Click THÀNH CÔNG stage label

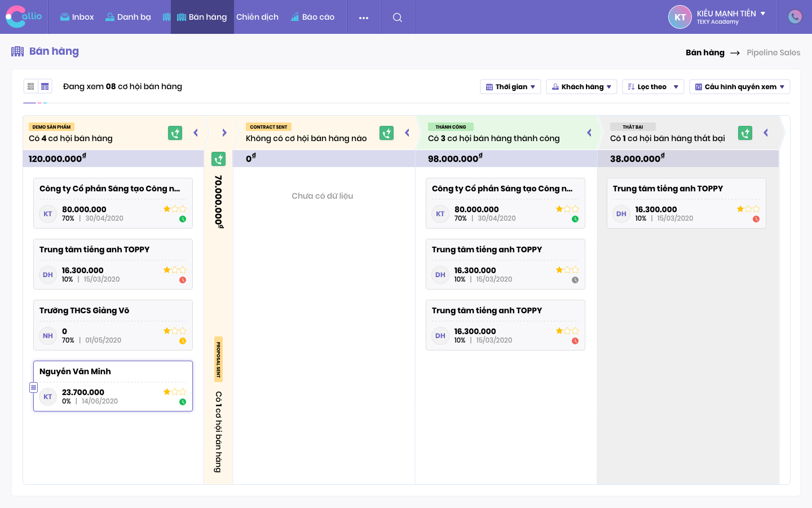click(x=451, y=127)
